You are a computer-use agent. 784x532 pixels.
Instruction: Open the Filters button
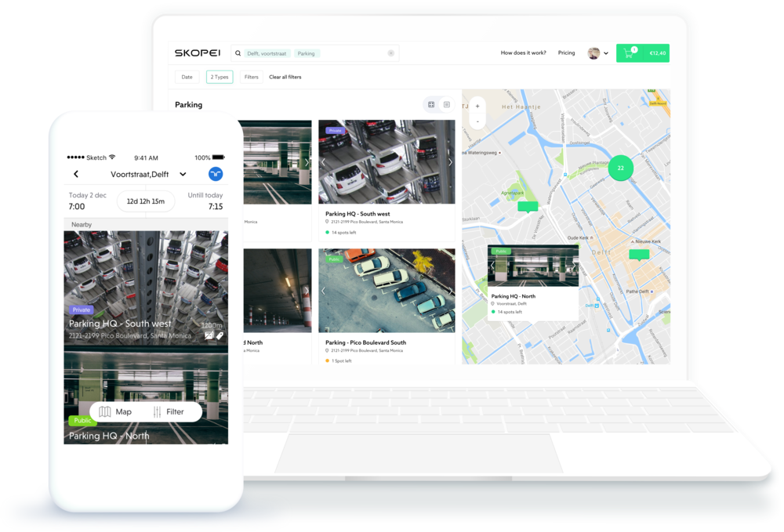(x=252, y=77)
